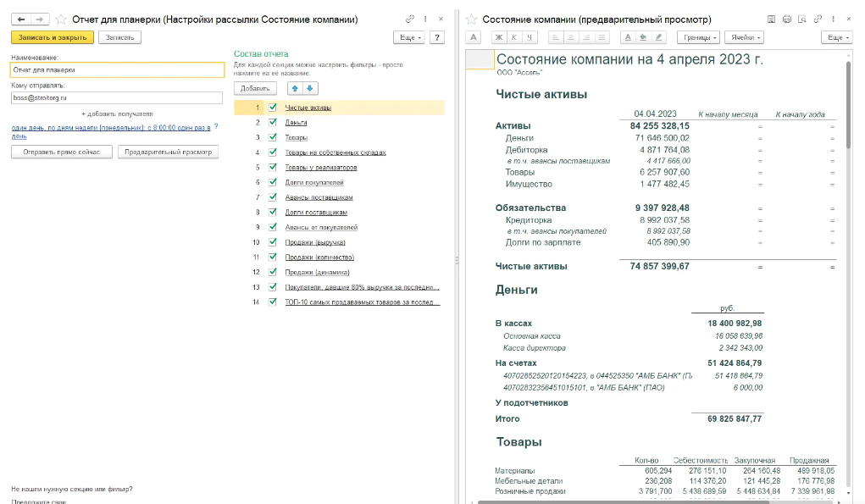Image resolution: width=865 pixels, height=504 pixels.
Task: Click the print icon in the preview header
Action: click(x=787, y=19)
